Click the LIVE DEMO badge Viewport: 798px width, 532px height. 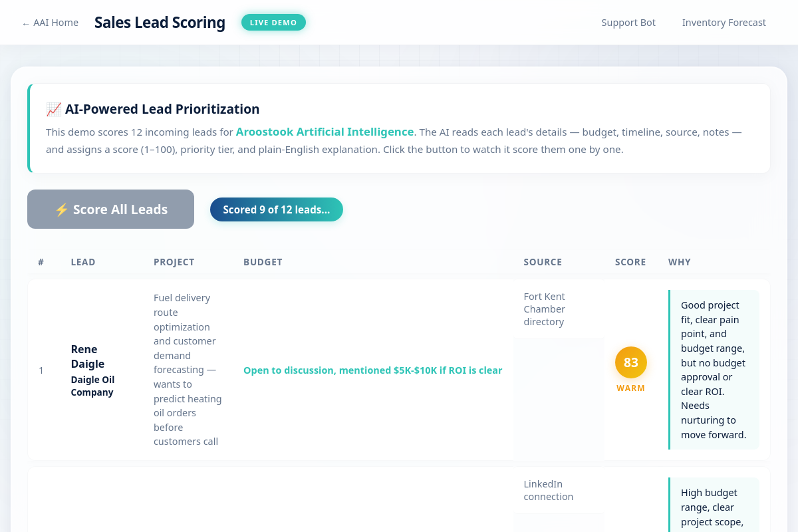point(273,23)
